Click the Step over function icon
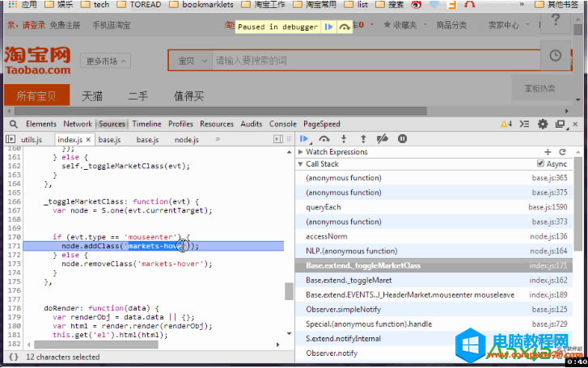Viewport: 588px width, 368px height. pos(324,139)
